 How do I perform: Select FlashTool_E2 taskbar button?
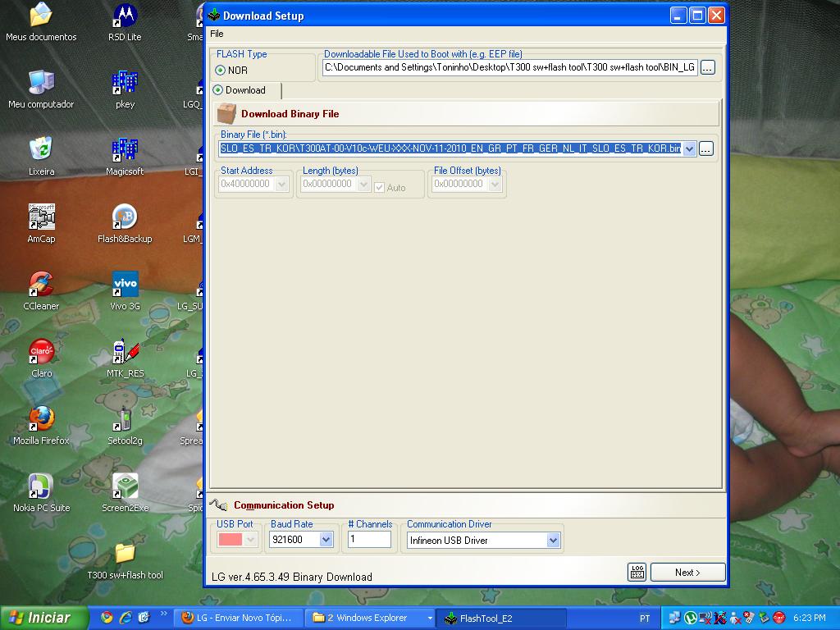pyautogui.click(x=501, y=618)
